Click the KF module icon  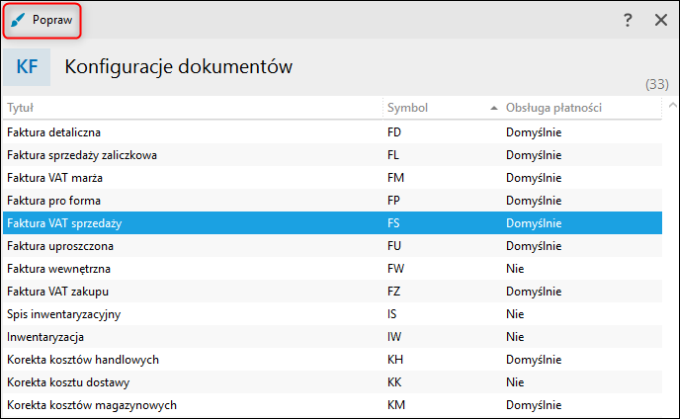pos(27,67)
